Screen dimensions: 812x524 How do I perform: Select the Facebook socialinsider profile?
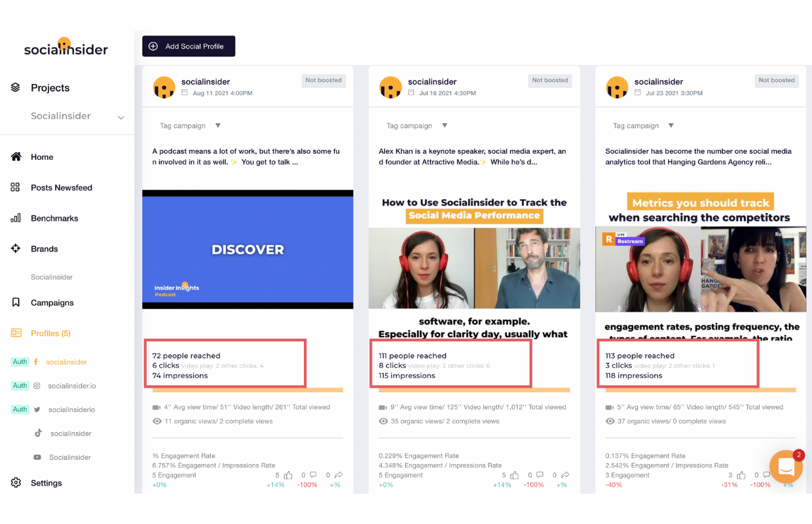(x=66, y=362)
